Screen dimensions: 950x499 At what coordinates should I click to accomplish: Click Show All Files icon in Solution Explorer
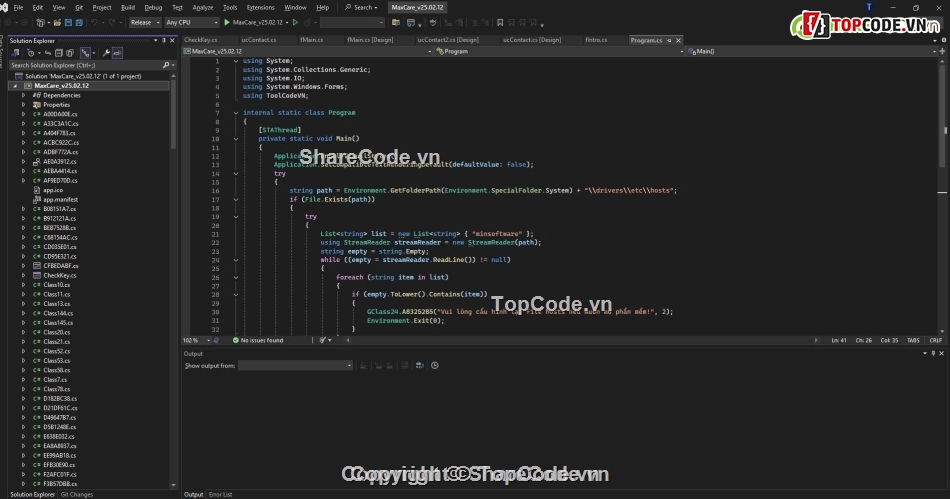tap(70, 53)
